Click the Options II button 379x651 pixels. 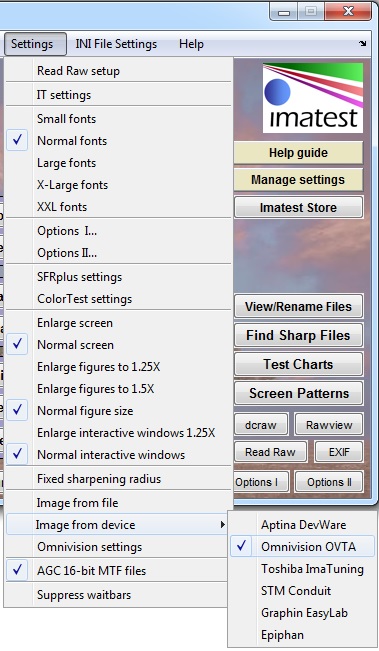[329, 482]
